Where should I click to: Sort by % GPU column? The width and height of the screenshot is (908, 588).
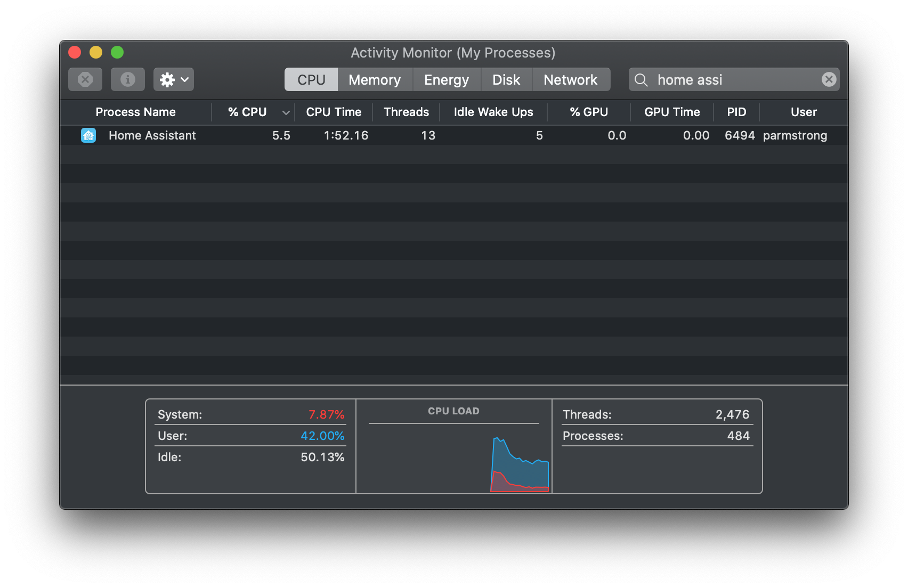coord(589,112)
